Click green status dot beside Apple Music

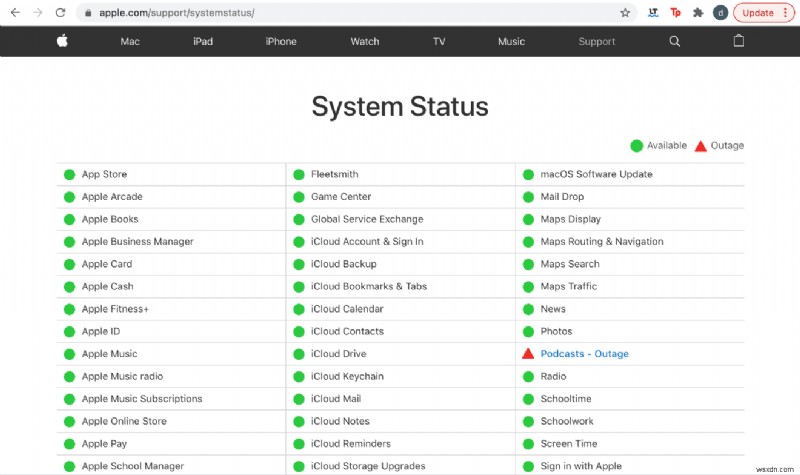[69, 354]
